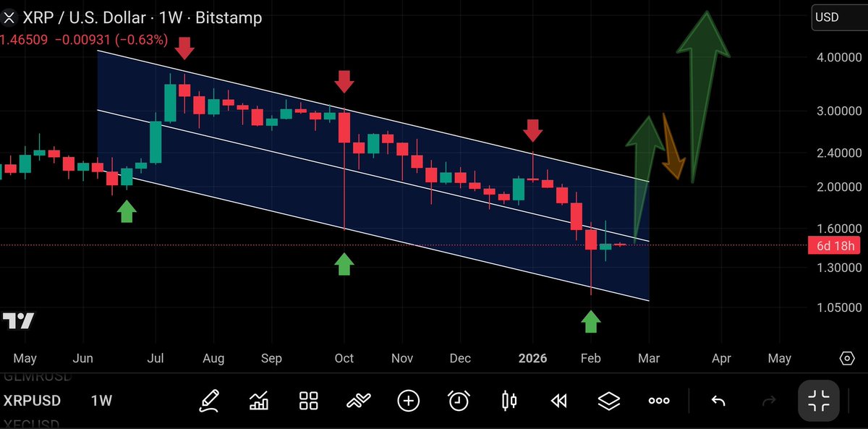This screenshot has height=429, width=868.
Task: Click the Mar label on time axis
Action: tap(648, 359)
